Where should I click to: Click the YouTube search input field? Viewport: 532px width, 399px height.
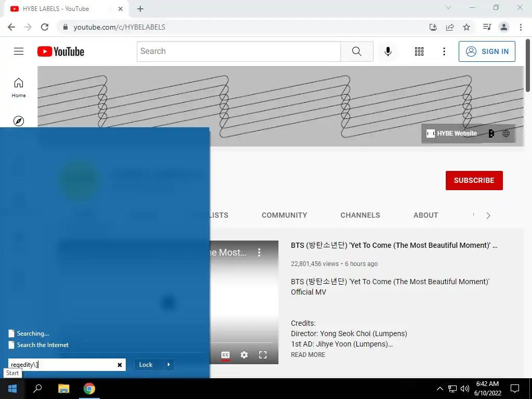point(238,51)
